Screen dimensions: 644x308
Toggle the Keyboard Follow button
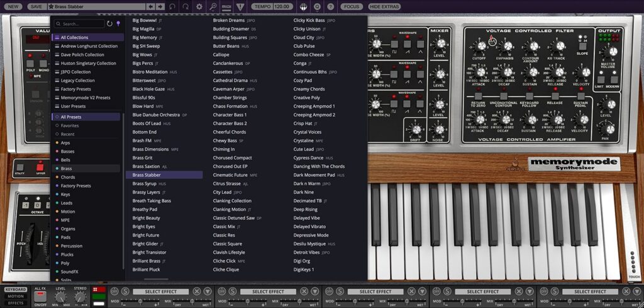(530, 96)
